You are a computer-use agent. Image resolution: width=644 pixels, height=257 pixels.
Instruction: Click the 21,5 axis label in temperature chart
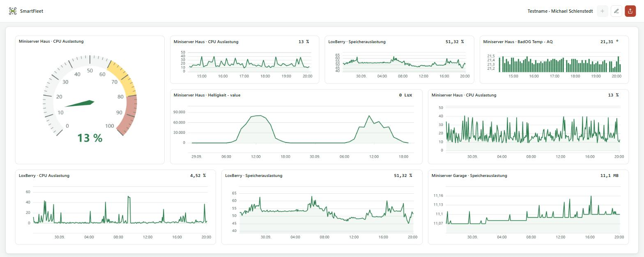tap(491, 56)
